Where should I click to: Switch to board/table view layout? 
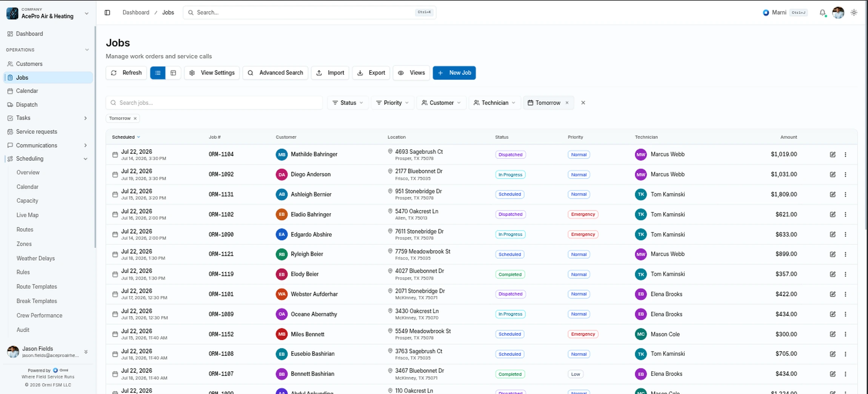point(173,73)
